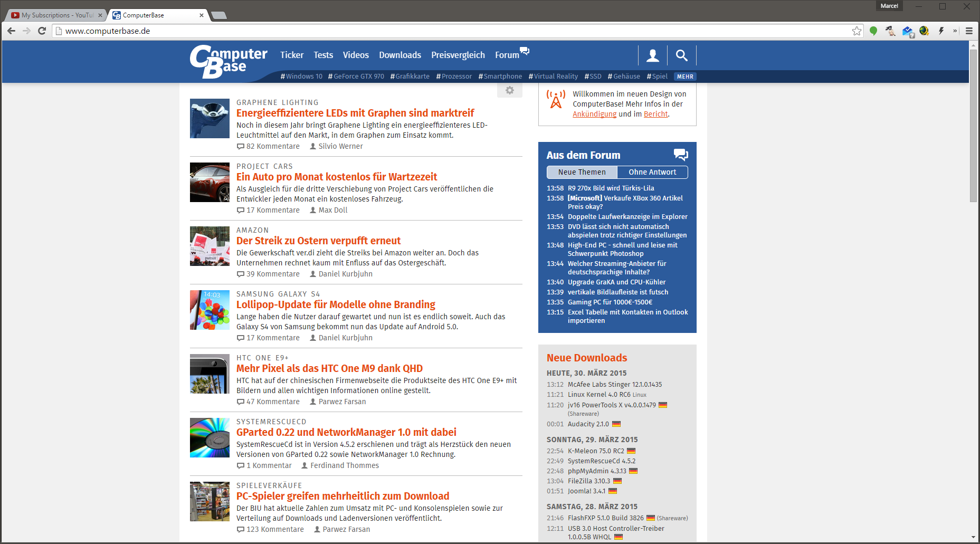
Task: Click the globe extension icon
Action: (x=924, y=31)
